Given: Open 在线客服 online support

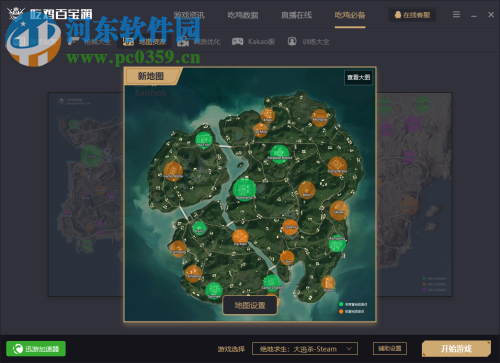Looking at the screenshot, I should [412, 15].
